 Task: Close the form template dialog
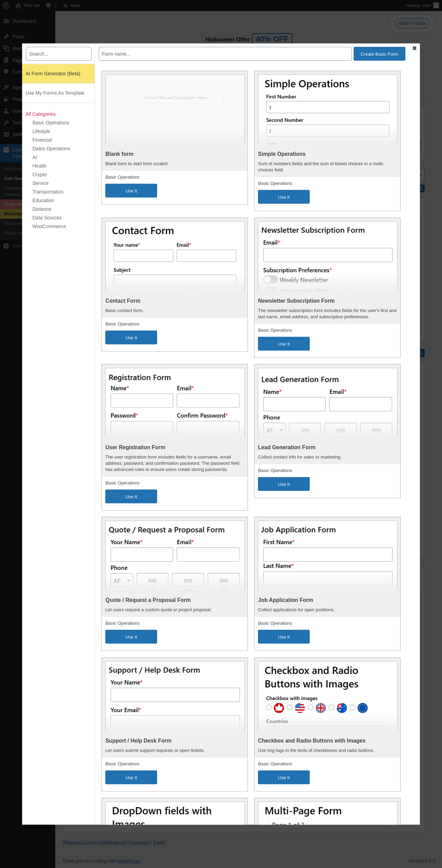tap(414, 48)
